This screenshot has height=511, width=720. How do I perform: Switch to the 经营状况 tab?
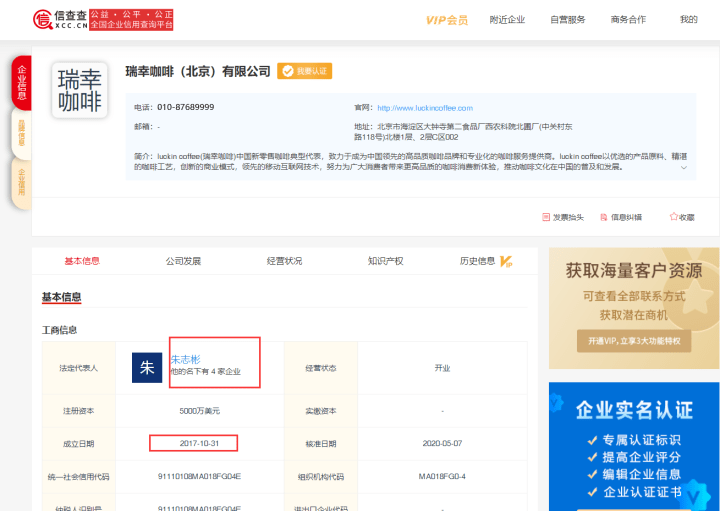[284, 261]
